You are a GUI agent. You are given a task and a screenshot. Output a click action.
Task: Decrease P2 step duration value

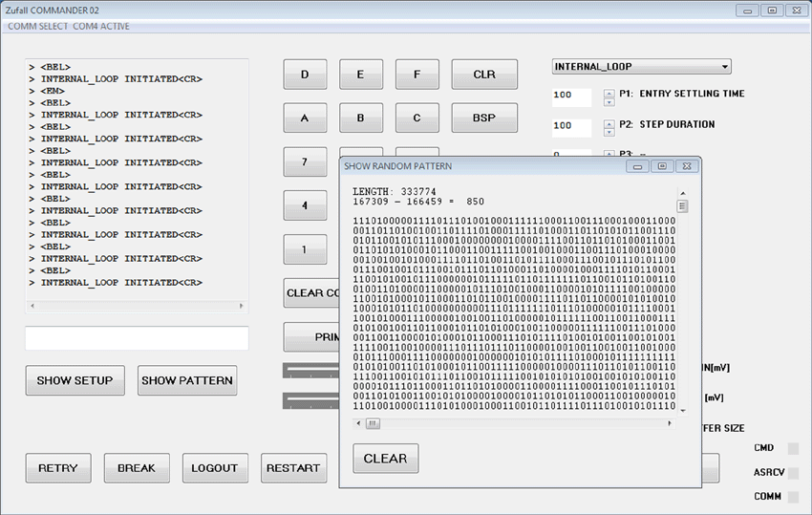pos(609,131)
